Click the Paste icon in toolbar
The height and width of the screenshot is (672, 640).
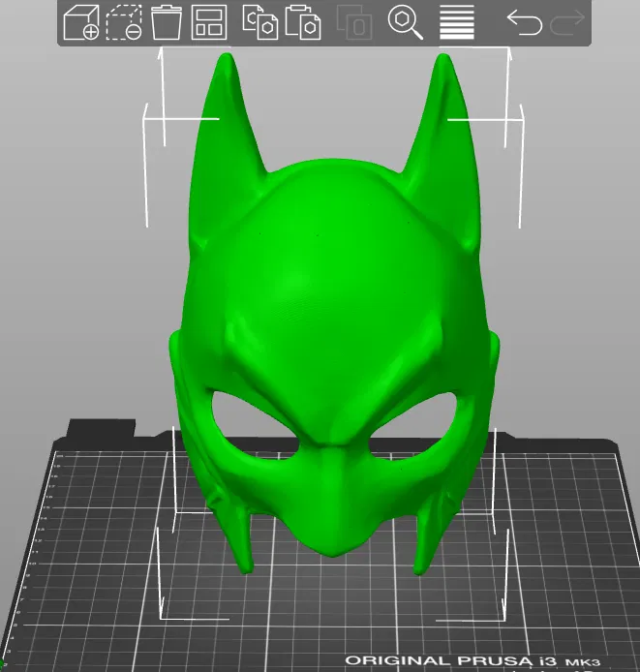[x=303, y=22]
